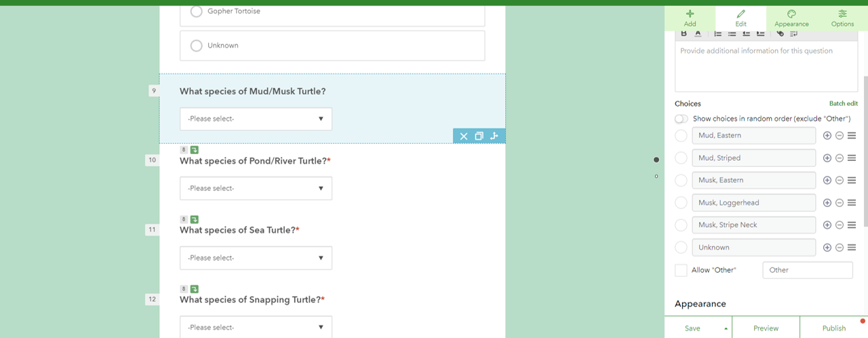Open the Snapping Turtle species dropdown
Viewport: 868px width, 338px height.
pyautogui.click(x=256, y=326)
